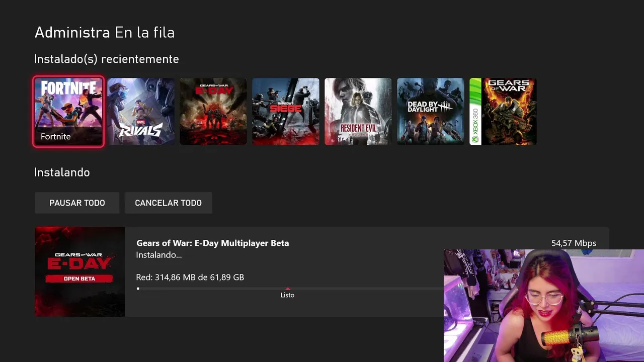Open the E-Day Open Beta install artwork
644x362 pixels.
(79, 271)
